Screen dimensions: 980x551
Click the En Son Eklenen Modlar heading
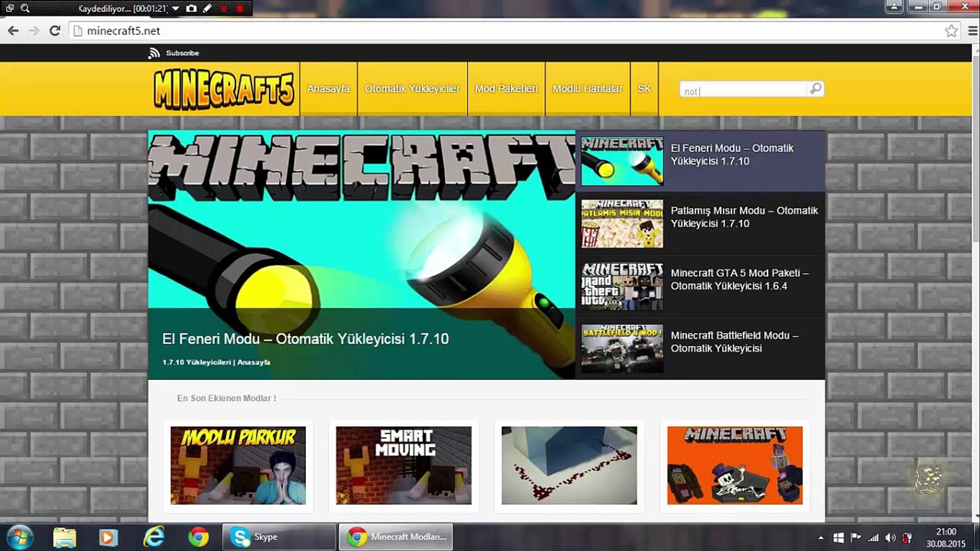227,398
